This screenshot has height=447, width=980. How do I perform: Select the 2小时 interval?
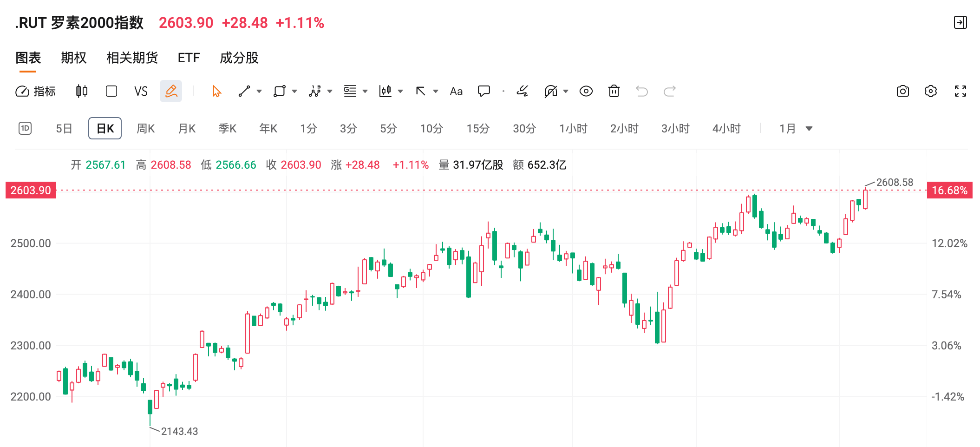(x=625, y=129)
